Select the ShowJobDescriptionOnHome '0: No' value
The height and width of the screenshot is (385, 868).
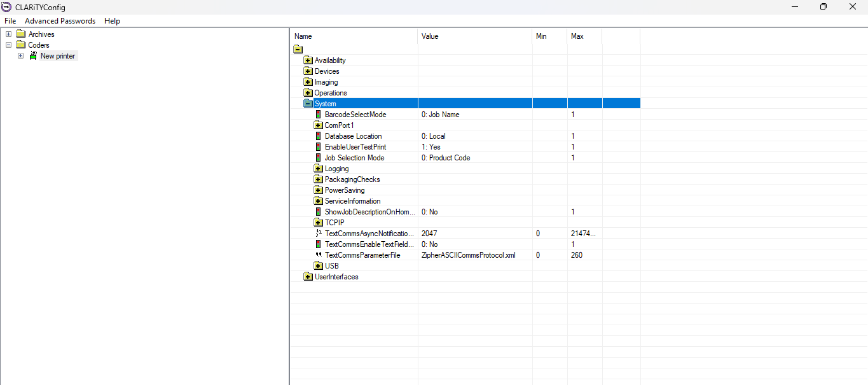coord(430,212)
